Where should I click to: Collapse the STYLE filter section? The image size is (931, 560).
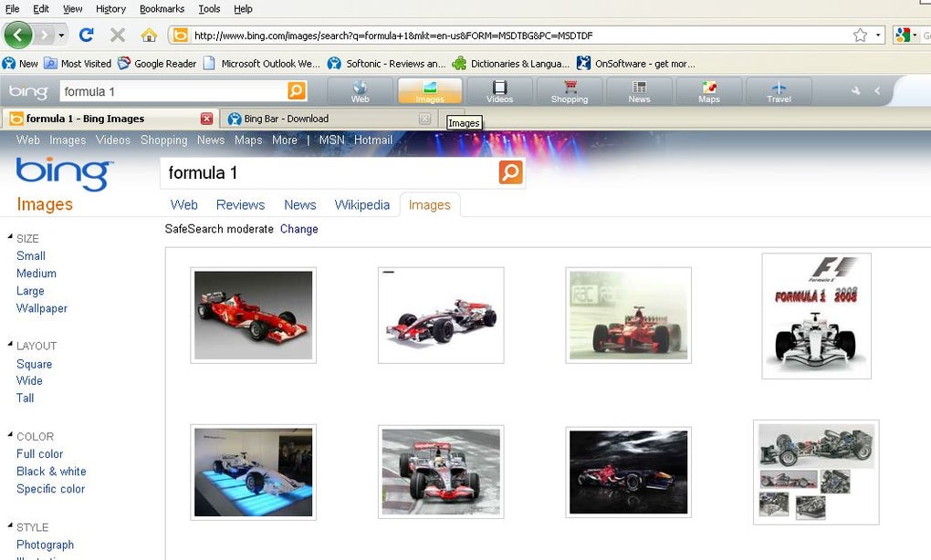[10, 525]
